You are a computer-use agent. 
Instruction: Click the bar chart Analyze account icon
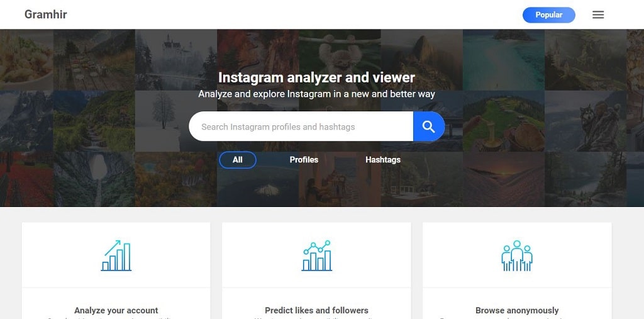(116, 255)
